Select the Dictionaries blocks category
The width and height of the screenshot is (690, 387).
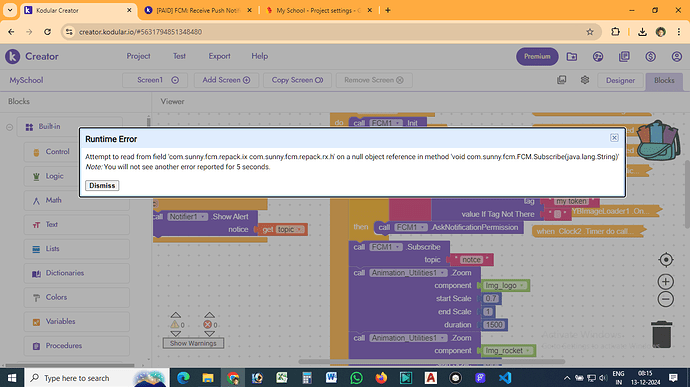click(x=77, y=273)
